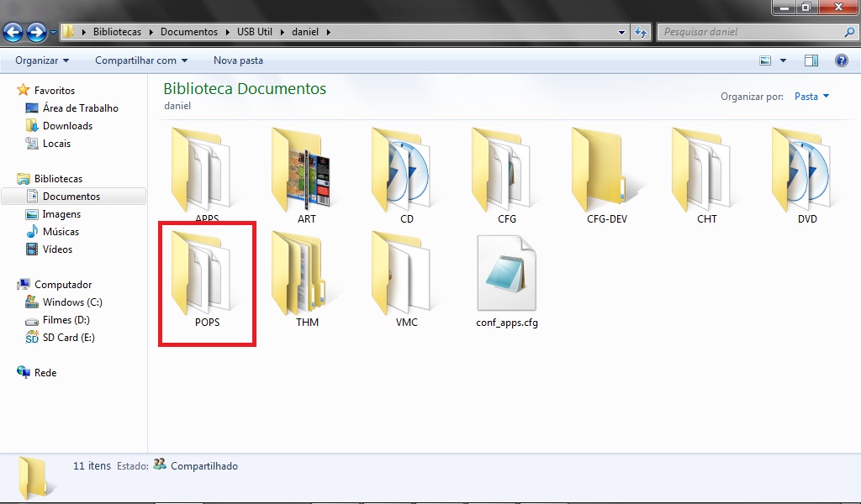Open the Organizar por Pasta dropdown

[811, 97]
